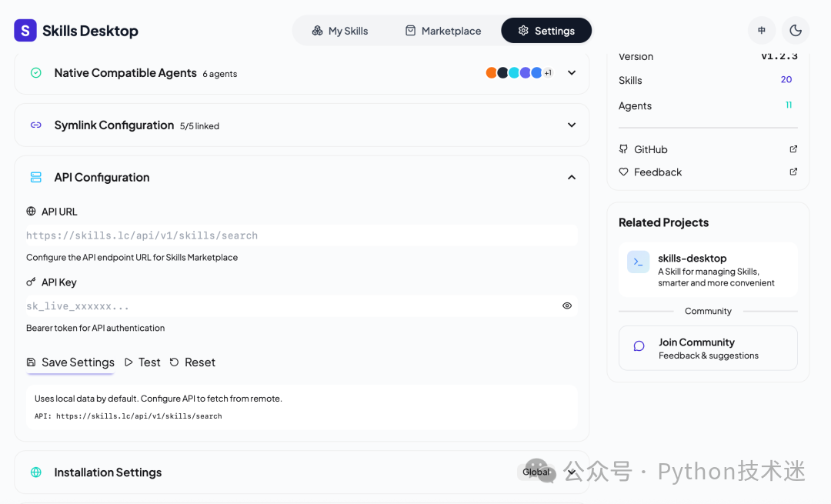Switch to the Marketplace tab
The image size is (831, 504).
[x=443, y=31]
